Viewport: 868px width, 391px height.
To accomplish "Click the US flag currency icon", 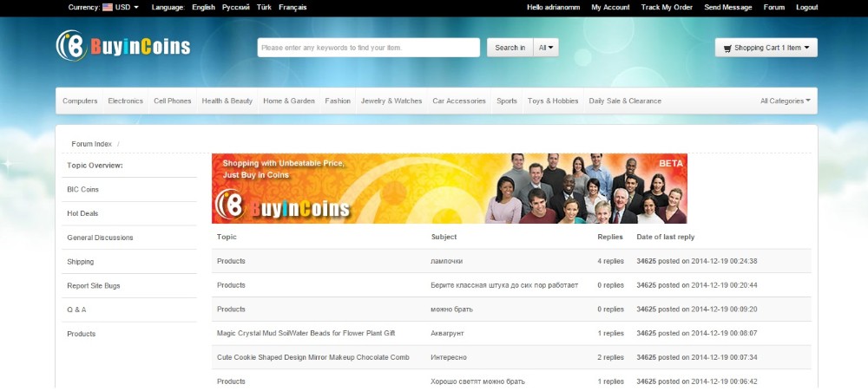I will coord(108,7).
